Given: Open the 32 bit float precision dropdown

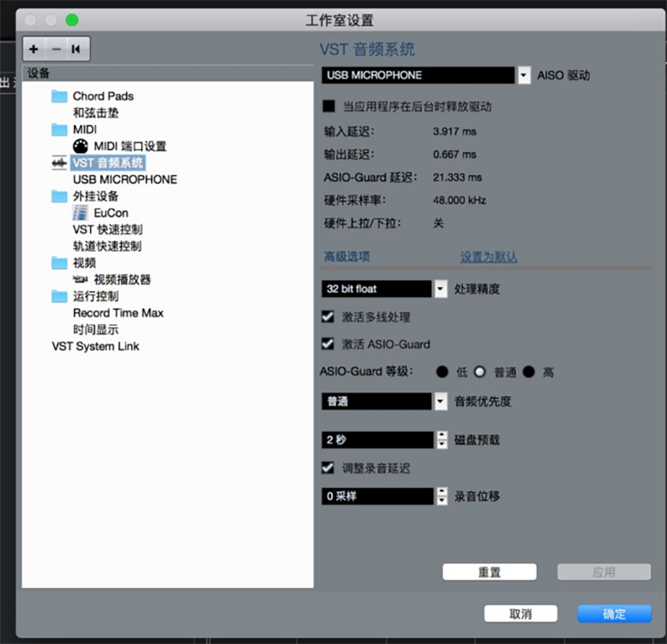Looking at the screenshot, I should [441, 289].
